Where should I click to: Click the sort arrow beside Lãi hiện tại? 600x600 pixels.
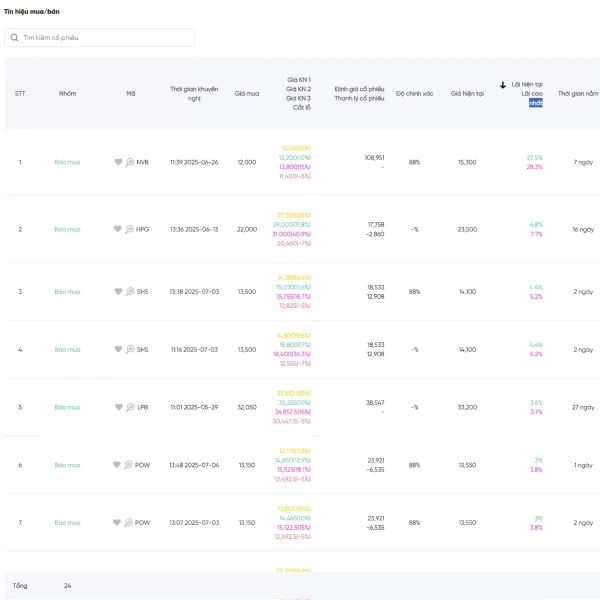503,85
